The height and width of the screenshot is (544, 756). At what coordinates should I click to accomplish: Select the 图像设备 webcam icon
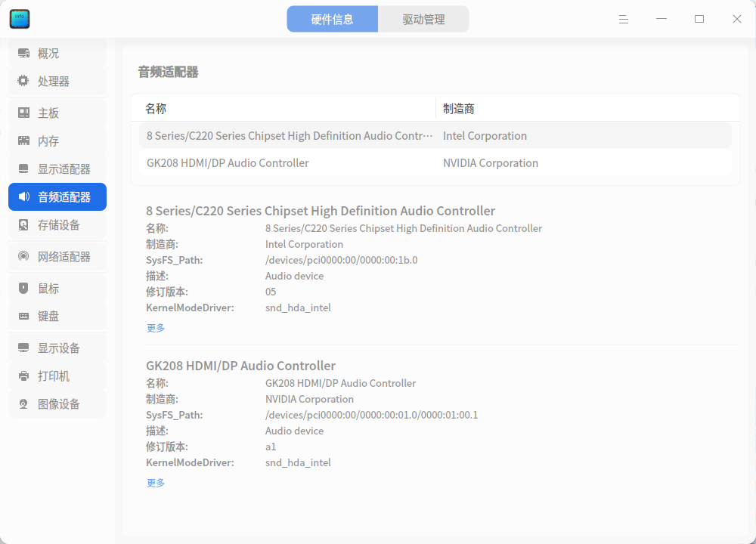tap(23, 403)
